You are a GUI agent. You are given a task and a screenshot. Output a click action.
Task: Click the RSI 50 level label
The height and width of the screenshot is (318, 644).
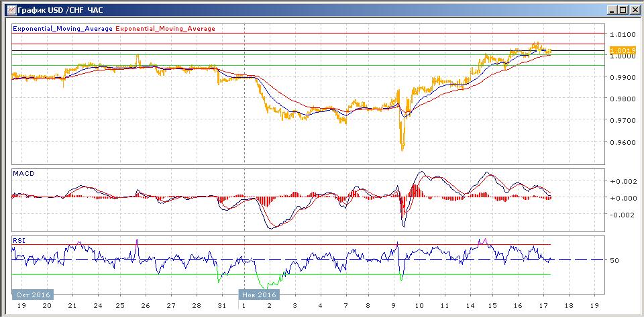click(x=615, y=260)
